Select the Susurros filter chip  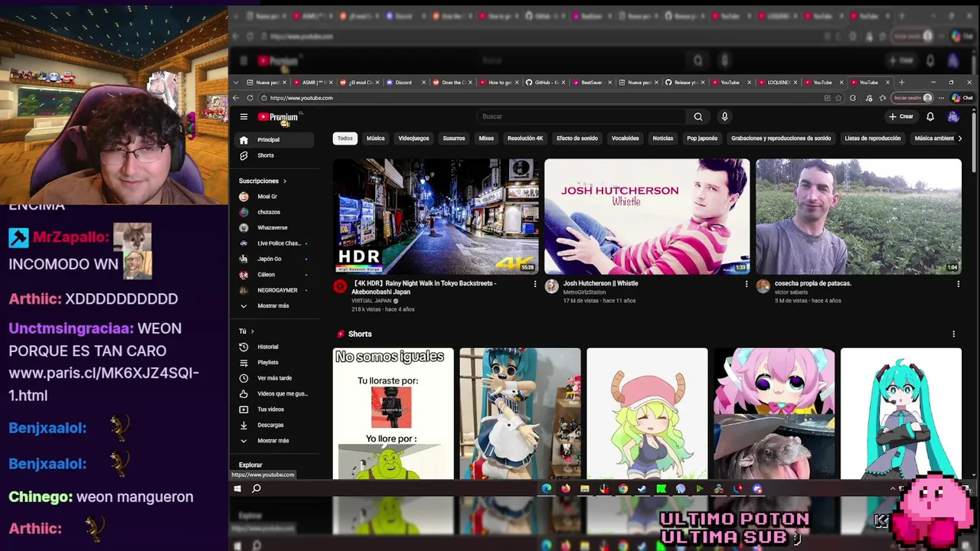tap(454, 139)
